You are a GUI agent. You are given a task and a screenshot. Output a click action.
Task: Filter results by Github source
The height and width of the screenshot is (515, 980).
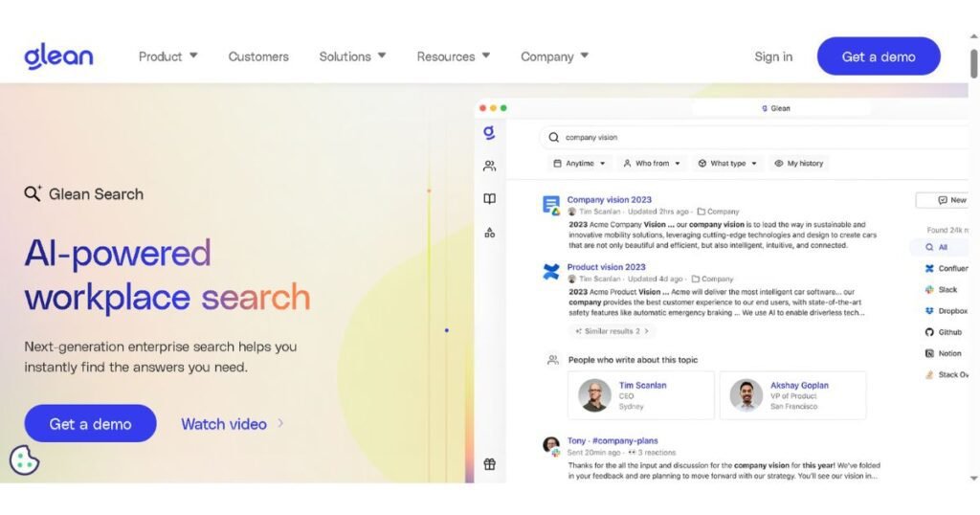pyautogui.click(x=943, y=332)
